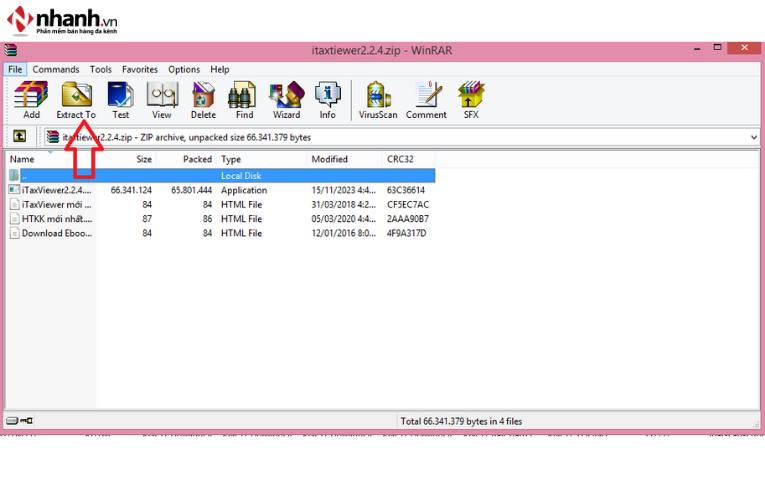The image size is (765, 478).
Task: Click the modified date 05/03/2020
Action: pyautogui.click(x=344, y=219)
